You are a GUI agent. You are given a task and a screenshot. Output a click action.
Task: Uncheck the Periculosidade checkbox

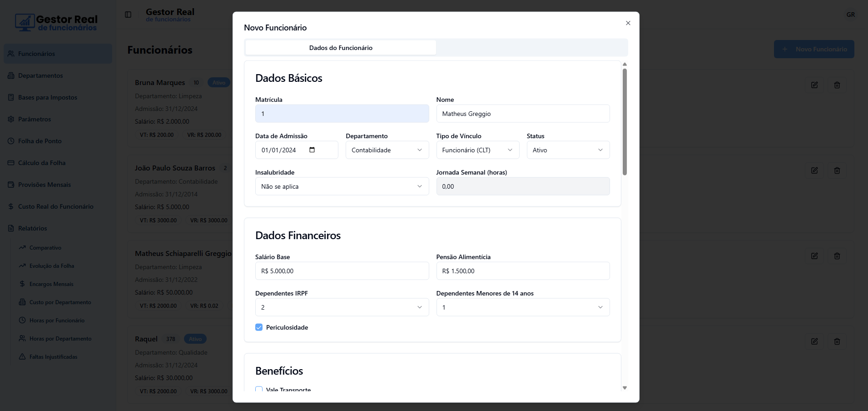coord(259,327)
